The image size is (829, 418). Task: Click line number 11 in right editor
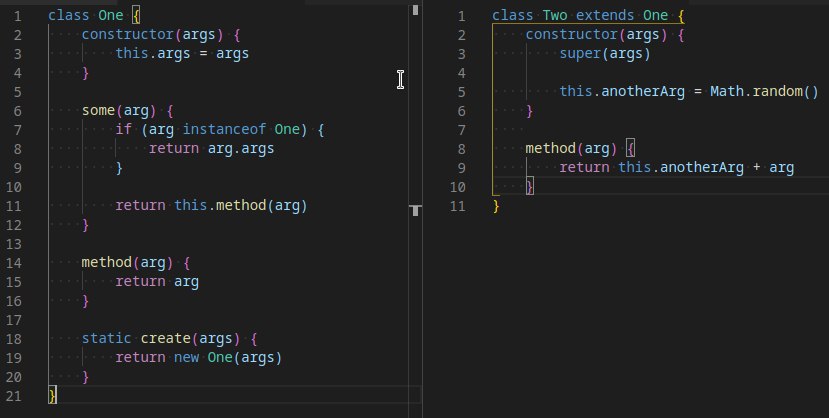457,206
